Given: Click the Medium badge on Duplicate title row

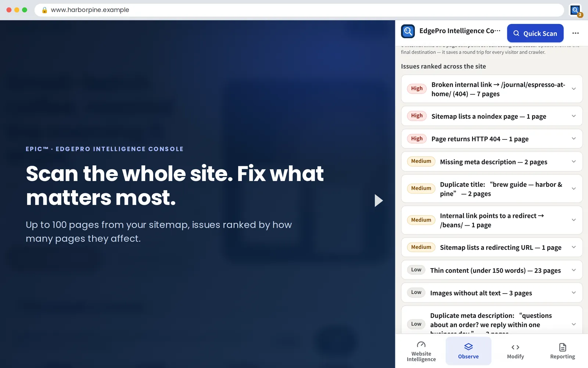Looking at the screenshot, I should click(421, 188).
